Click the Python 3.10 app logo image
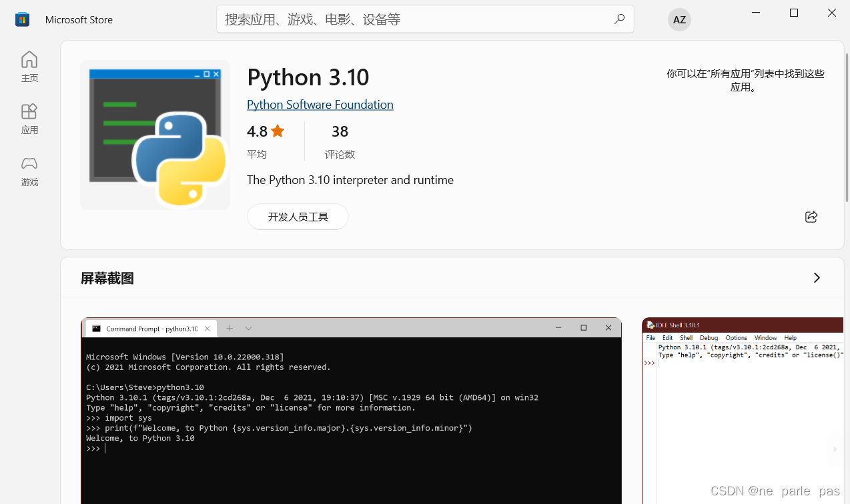This screenshot has height=504, width=850. tap(155, 135)
